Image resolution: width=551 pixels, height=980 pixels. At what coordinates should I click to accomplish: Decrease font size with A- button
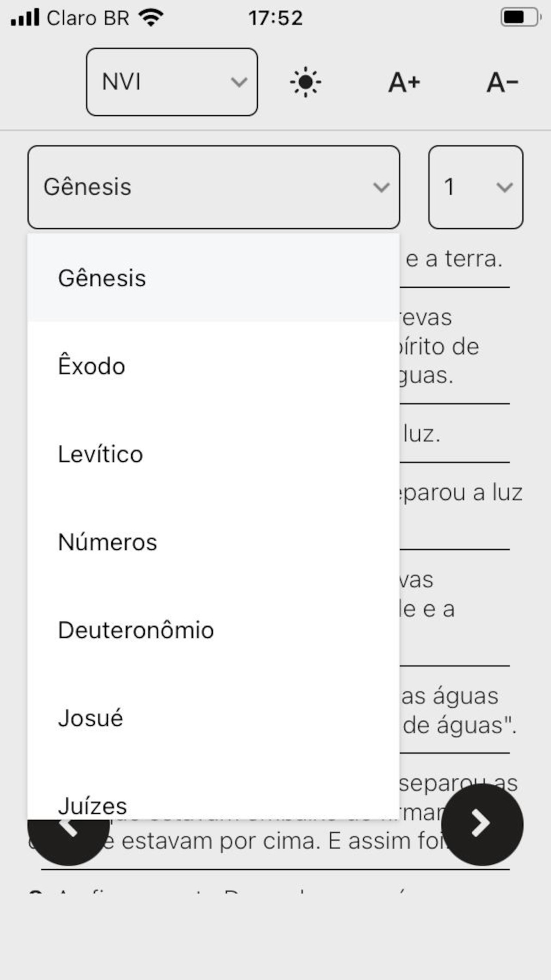click(502, 82)
